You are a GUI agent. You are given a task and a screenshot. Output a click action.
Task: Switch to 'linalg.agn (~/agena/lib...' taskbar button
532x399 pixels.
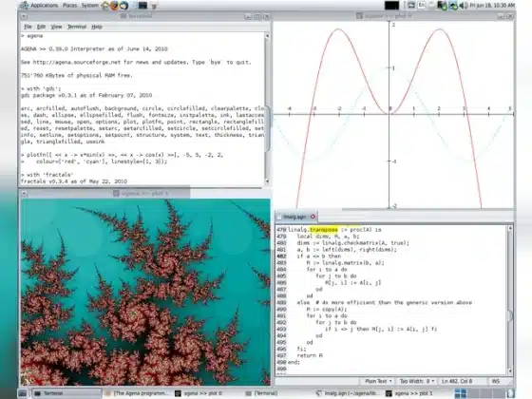pos(348,393)
